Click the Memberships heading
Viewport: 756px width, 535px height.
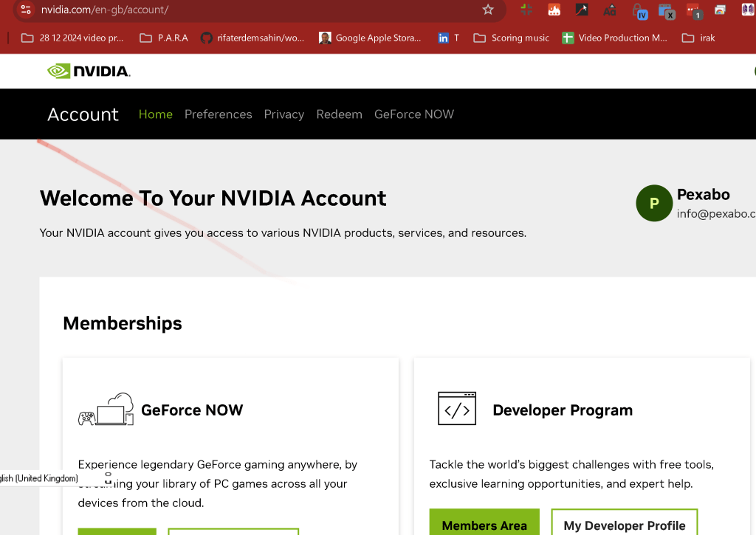coord(123,323)
